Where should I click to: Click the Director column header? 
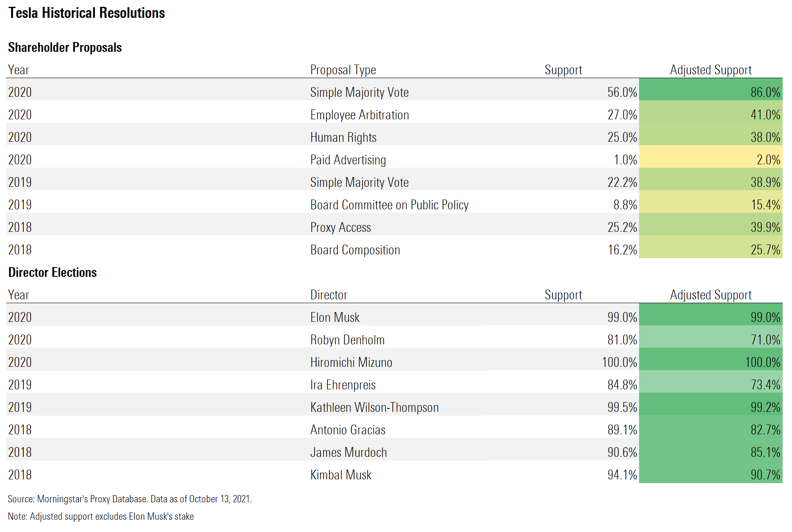pos(328,295)
